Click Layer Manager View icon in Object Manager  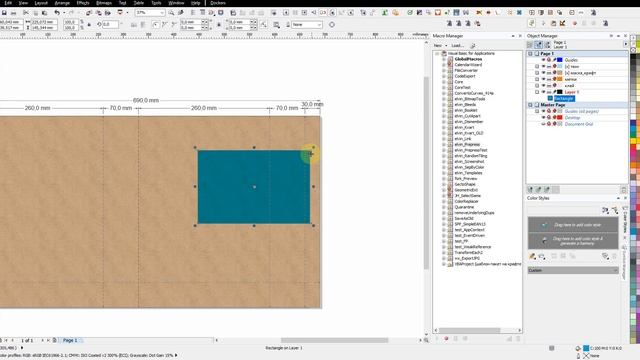pyautogui.click(x=547, y=45)
